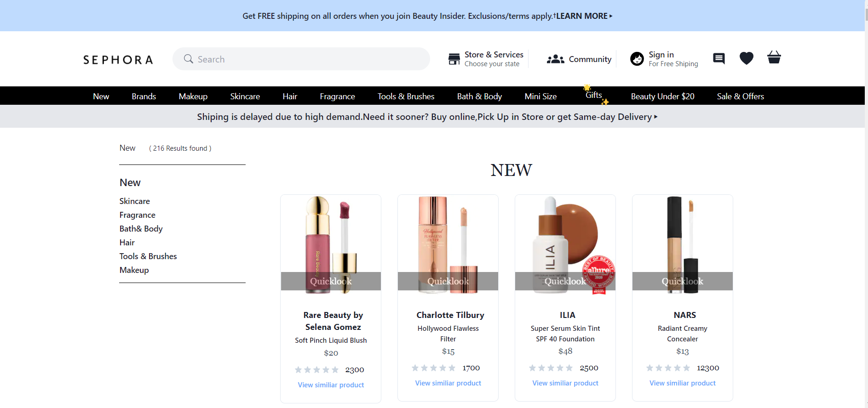Click the NARS brand name
Image resolution: width=868 pixels, height=408 pixels.
coord(685,315)
